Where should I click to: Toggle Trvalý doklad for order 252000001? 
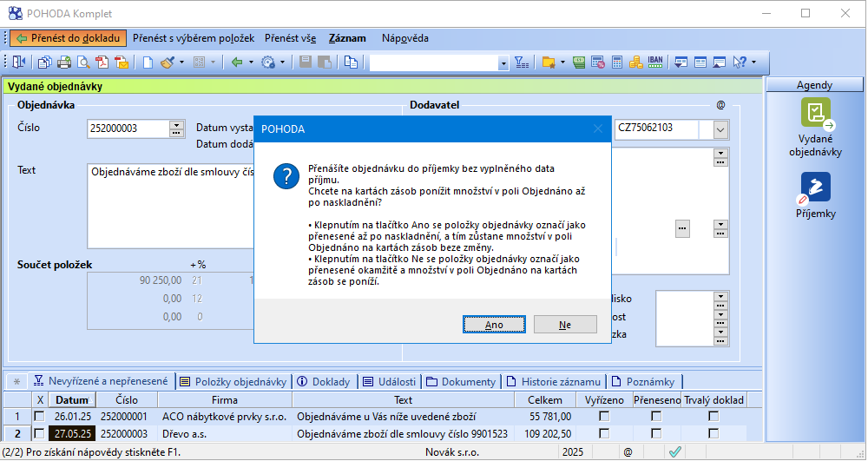tap(713, 416)
